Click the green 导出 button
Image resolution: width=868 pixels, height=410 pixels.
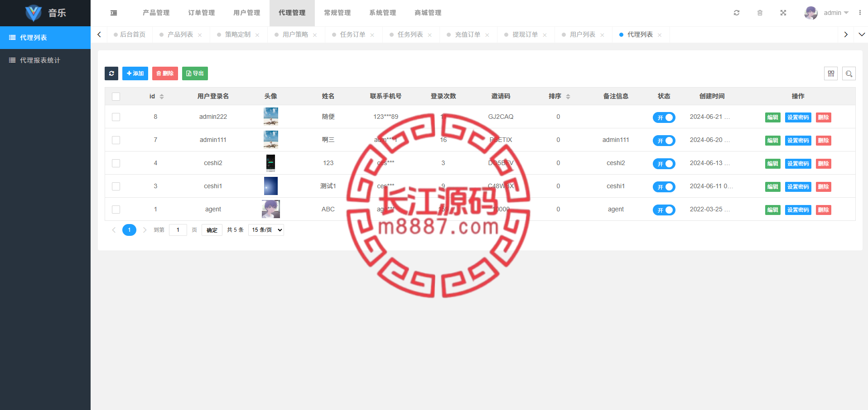click(x=195, y=73)
